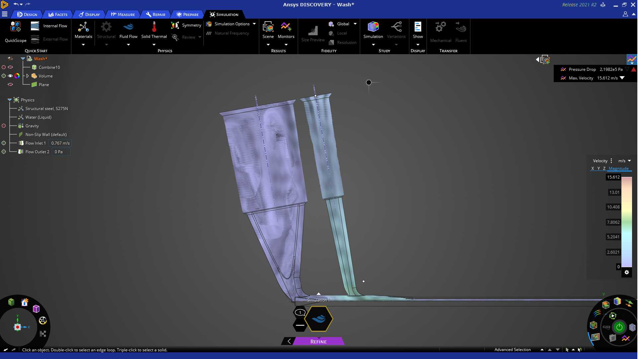The image size is (644, 359).
Task: Expand the Volume tree node
Action: click(28, 76)
